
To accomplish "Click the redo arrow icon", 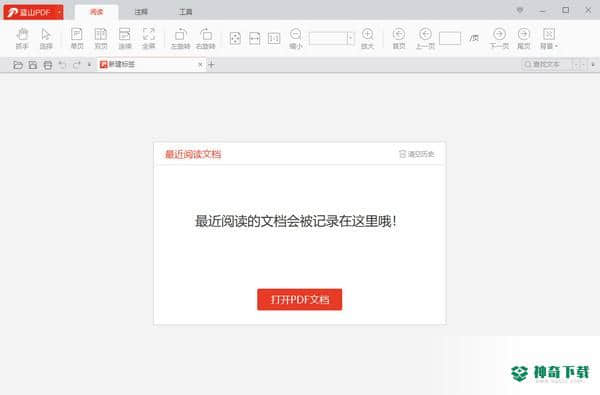I will pos(77,65).
